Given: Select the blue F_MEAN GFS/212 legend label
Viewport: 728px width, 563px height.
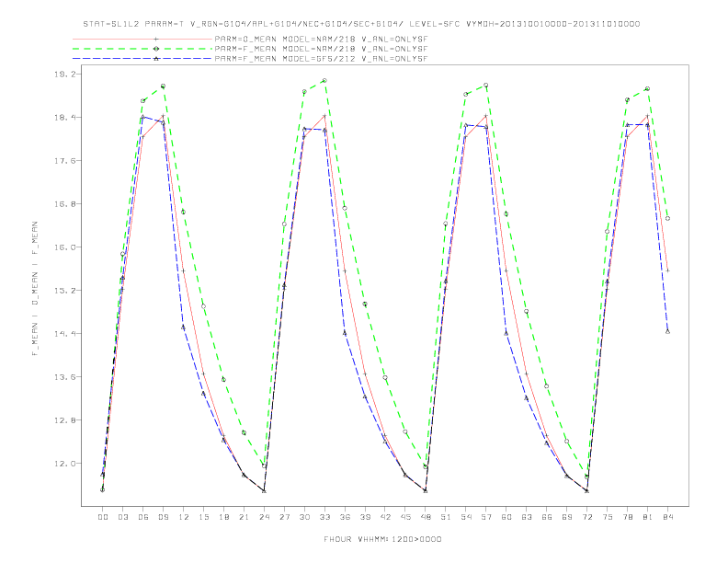Looking at the screenshot, I should pos(321,59).
